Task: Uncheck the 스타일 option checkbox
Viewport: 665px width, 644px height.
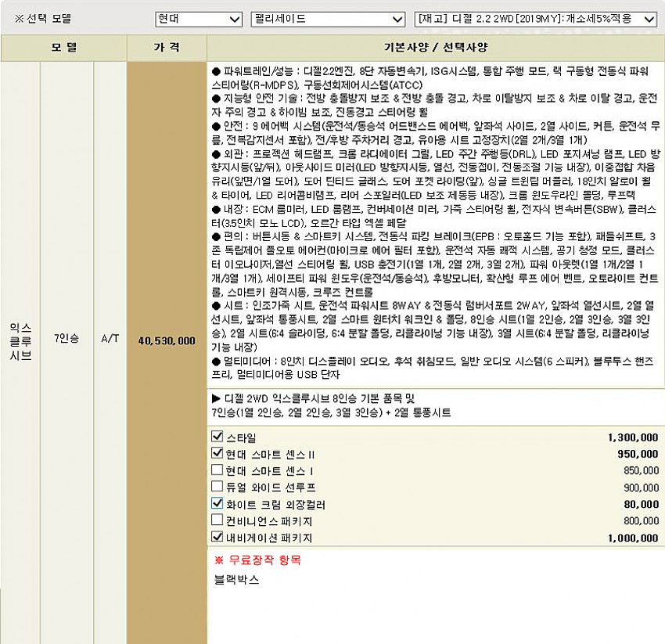Action: 217,437
